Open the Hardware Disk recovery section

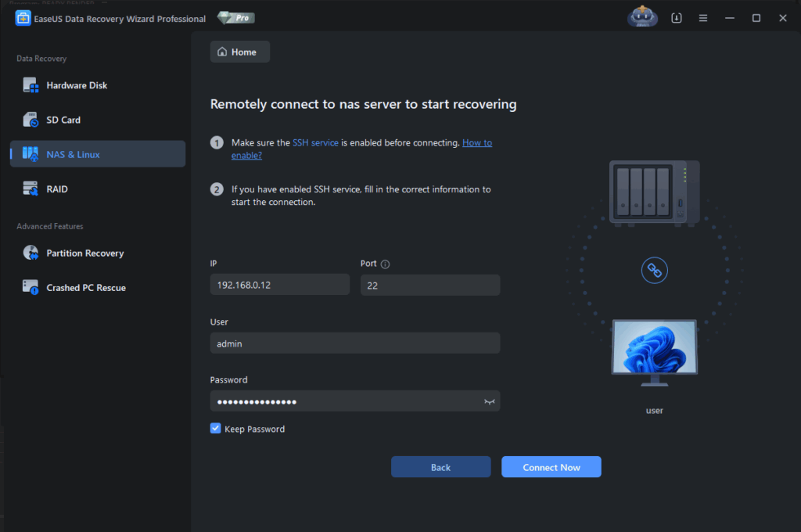[98, 85]
